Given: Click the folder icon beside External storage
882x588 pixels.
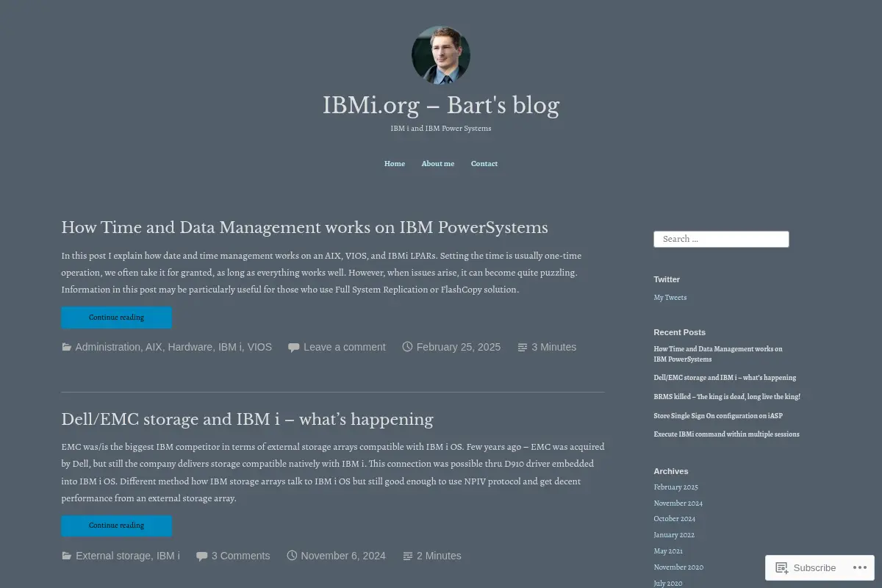Looking at the screenshot, I should (66, 556).
